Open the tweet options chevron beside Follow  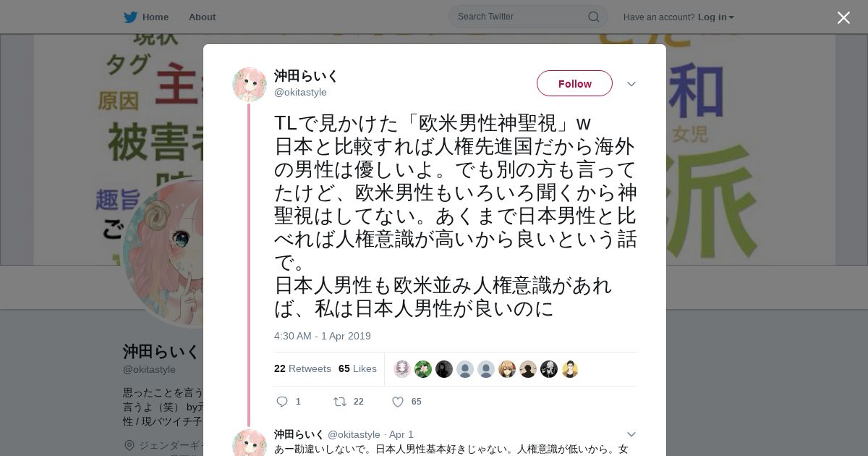tap(631, 84)
